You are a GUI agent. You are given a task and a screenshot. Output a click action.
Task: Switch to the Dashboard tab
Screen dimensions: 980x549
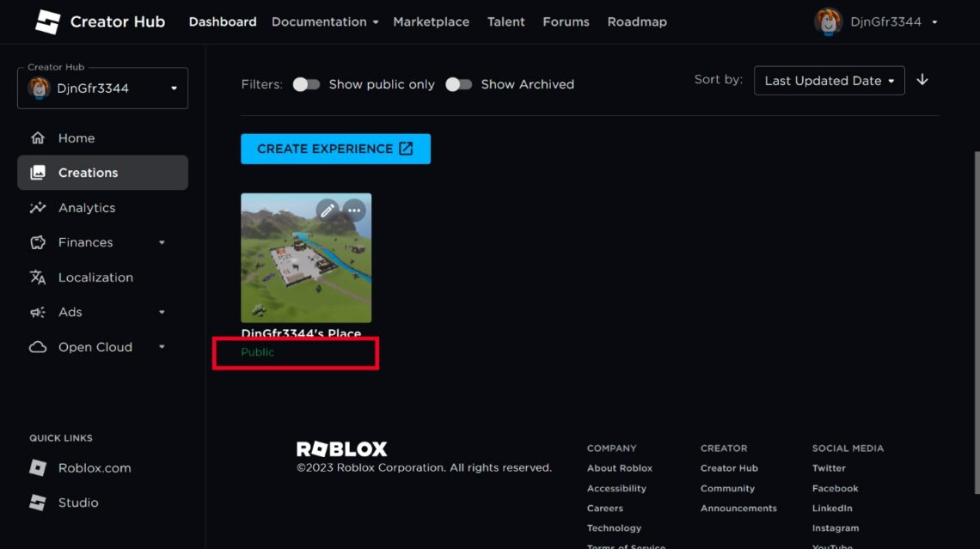pyautogui.click(x=222, y=21)
